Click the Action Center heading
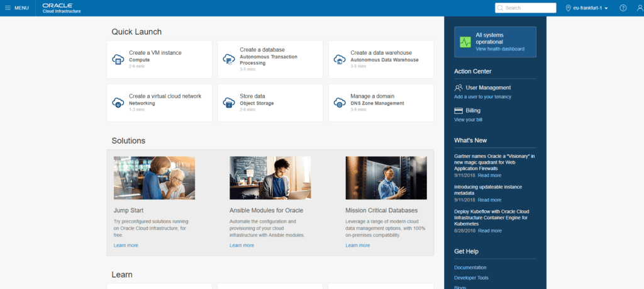 point(473,72)
